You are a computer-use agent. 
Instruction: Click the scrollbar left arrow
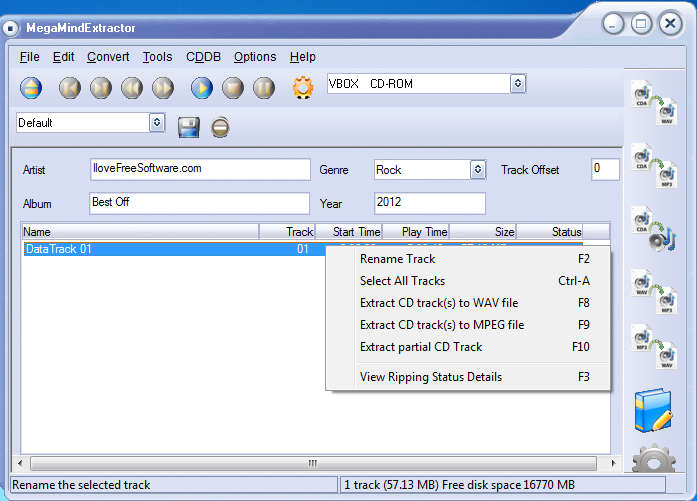coord(20,463)
